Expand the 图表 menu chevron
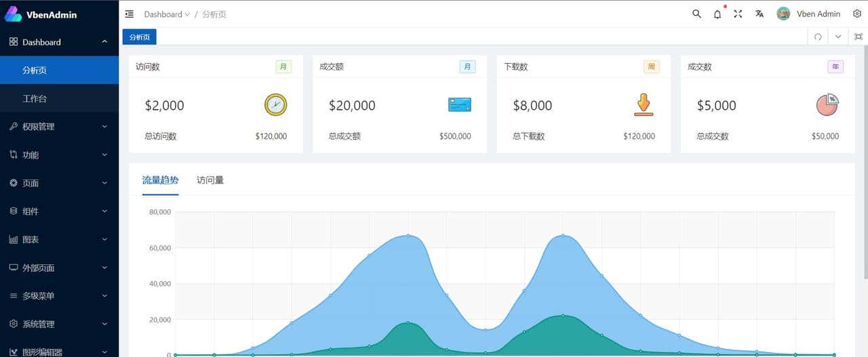 click(x=104, y=239)
